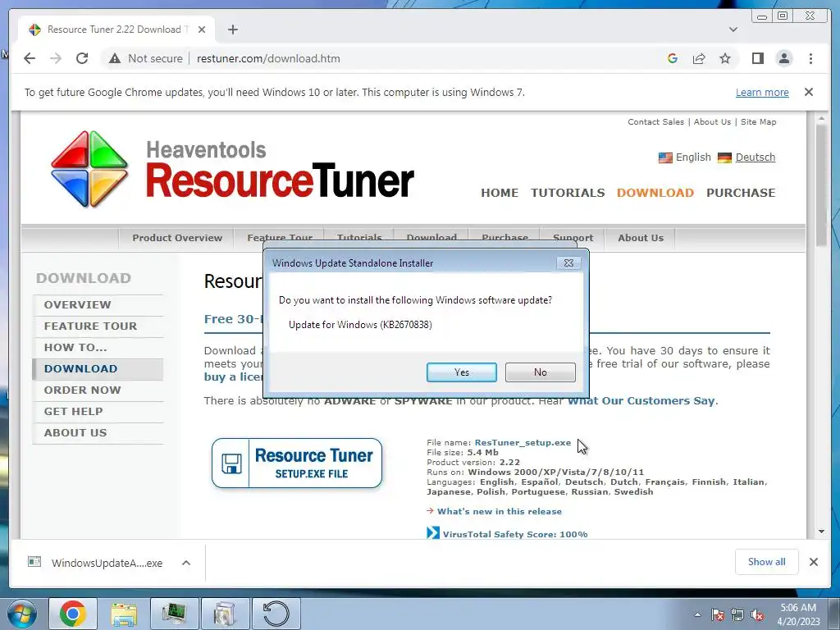
Task: Click Show all downloads
Action: (767, 562)
